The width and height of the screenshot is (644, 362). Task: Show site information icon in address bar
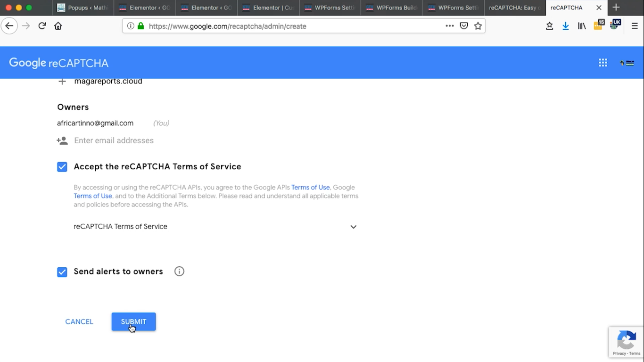[x=131, y=26]
